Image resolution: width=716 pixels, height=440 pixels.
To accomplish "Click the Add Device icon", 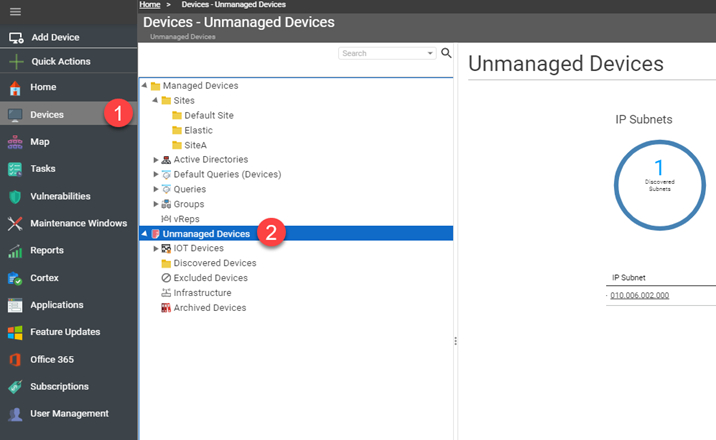I will (x=16, y=38).
